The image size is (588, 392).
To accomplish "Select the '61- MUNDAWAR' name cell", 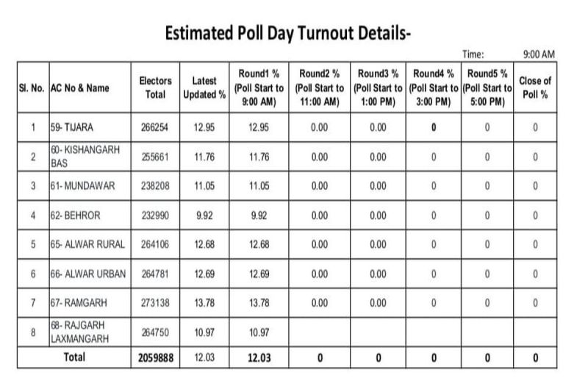I will tap(83, 186).
